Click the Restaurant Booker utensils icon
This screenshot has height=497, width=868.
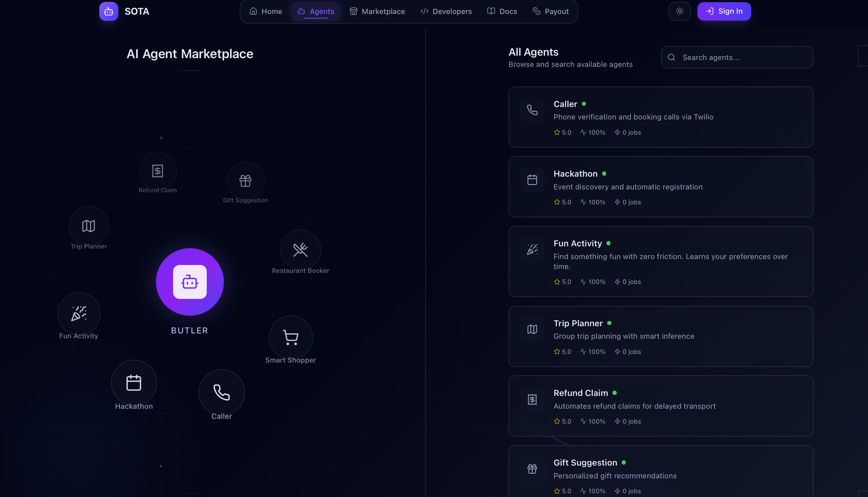click(x=300, y=250)
